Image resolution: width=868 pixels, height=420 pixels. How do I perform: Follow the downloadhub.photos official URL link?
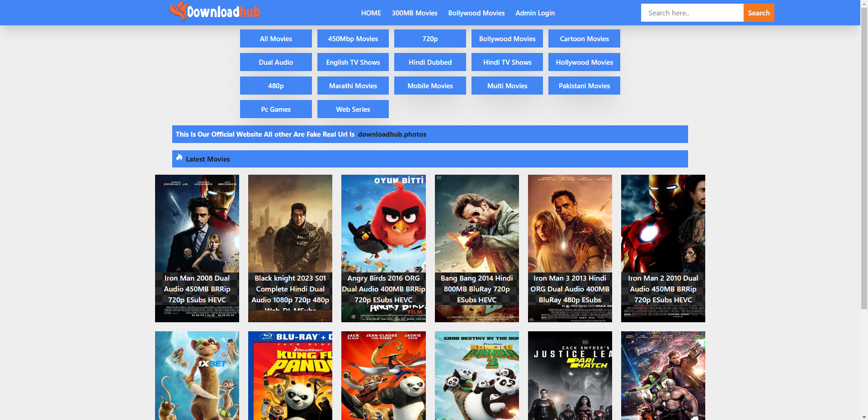pos(392,134)
